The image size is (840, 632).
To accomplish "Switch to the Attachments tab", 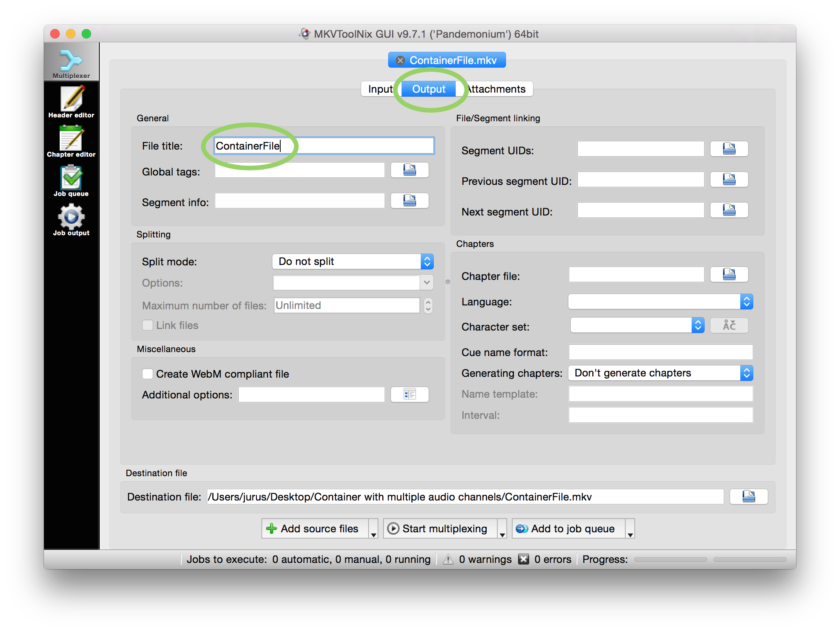I will click(x=496, y=89).
